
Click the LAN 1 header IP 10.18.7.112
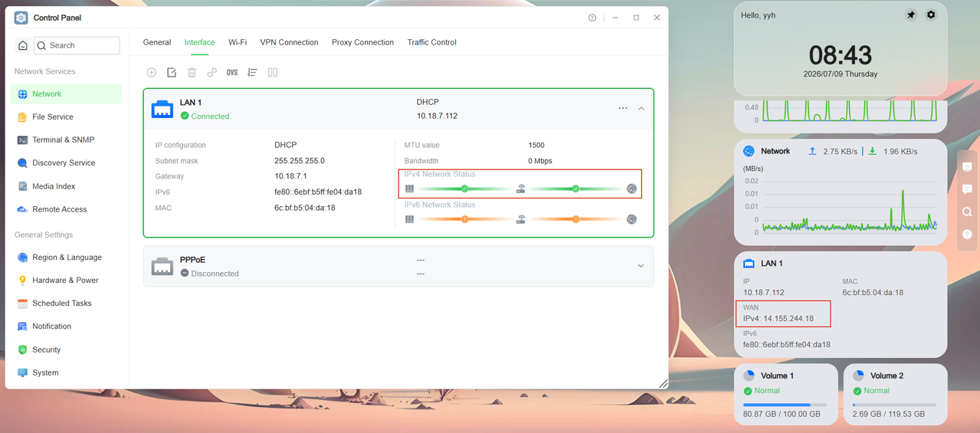437,116
